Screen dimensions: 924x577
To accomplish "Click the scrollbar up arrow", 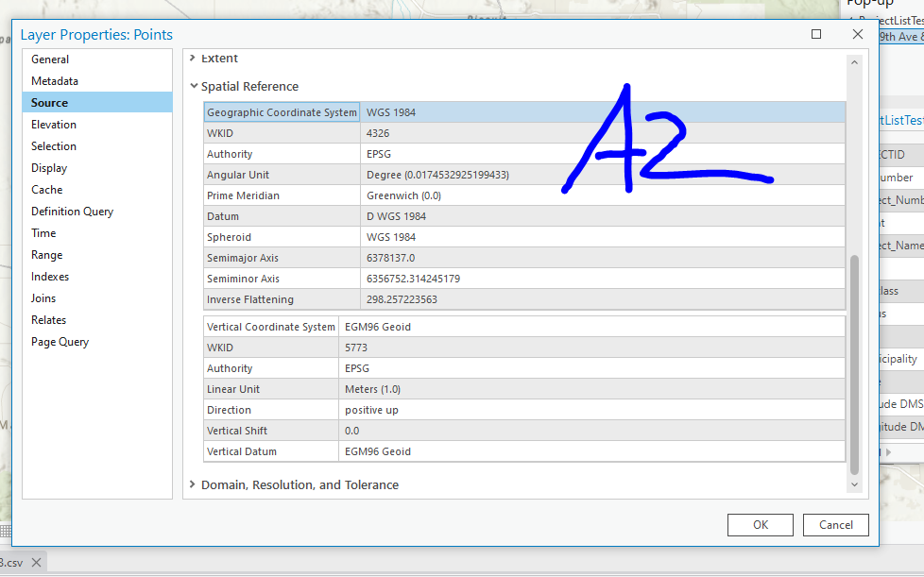I will 854,61.
